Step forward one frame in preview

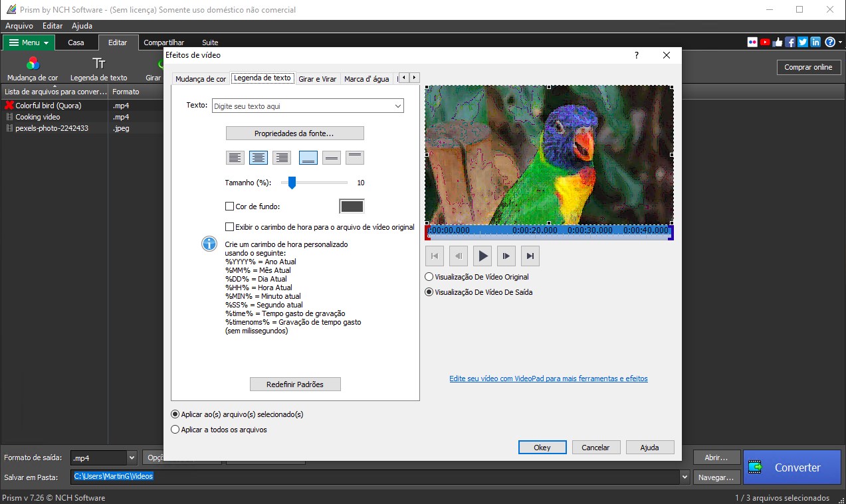tap(506, 256)
